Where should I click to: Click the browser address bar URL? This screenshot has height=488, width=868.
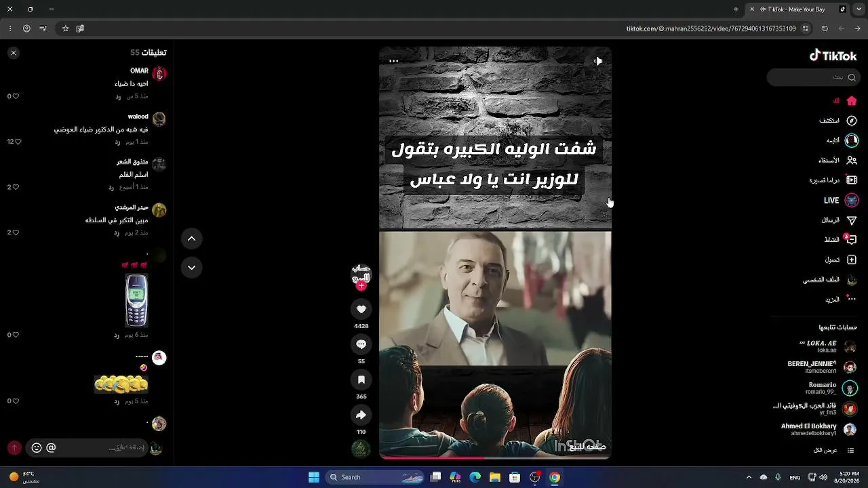pyautogui.click(x=711, y=28)
